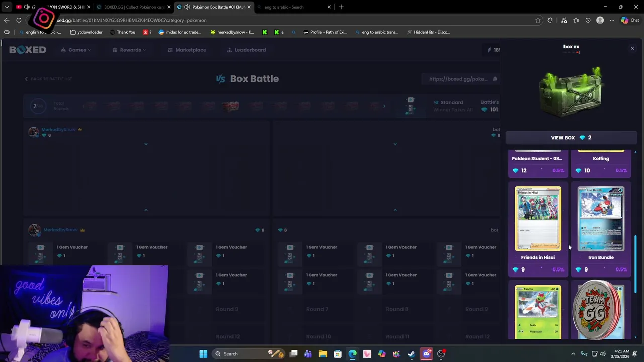
Task: Close the Pokémon Box Battle tab
Action: 249,7
